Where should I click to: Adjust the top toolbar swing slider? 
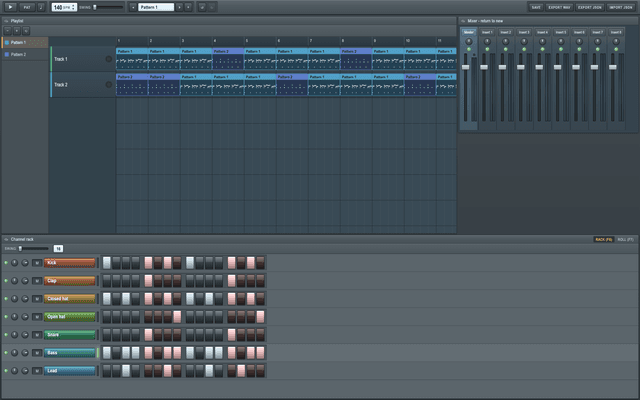[x=108, y=7]
